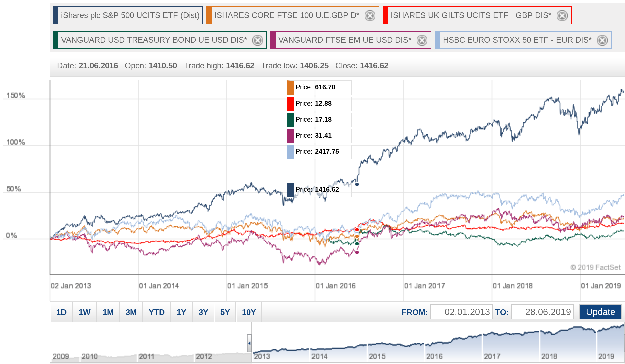This screenshot has height=364, width=625.
Task: Set chart to 10Y range
Action: [249, 312]
